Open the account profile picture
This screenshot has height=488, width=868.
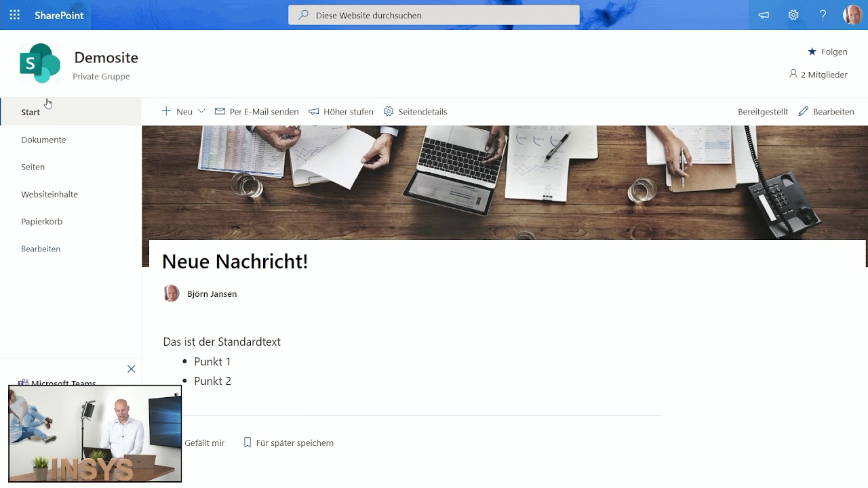coord(852,15)
